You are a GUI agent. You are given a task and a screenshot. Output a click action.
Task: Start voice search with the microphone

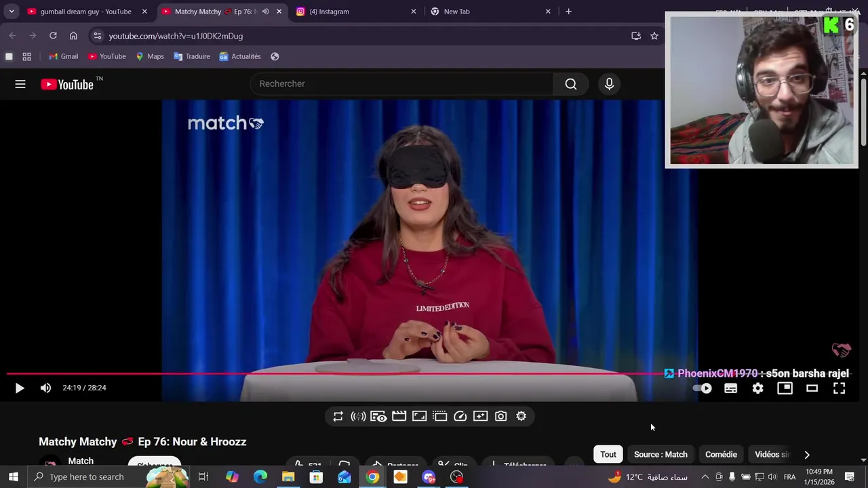coord(609,84)
